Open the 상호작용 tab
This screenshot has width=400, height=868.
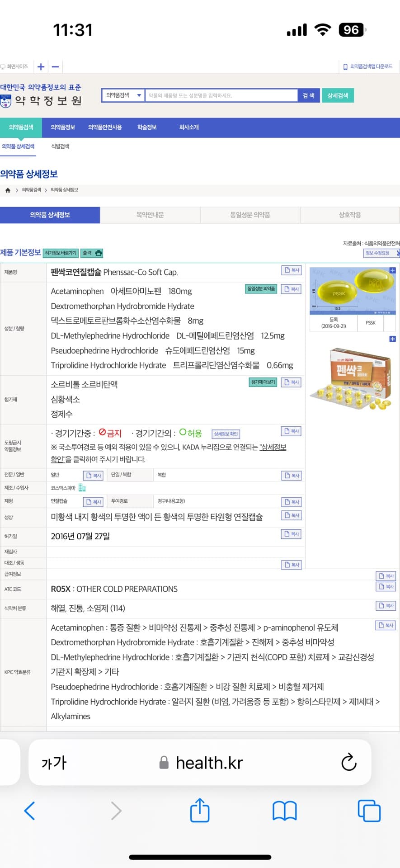click(350, 215)
